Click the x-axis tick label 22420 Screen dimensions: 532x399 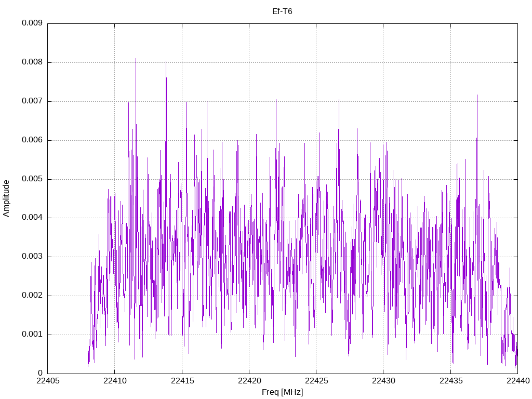tap(249, 381)
